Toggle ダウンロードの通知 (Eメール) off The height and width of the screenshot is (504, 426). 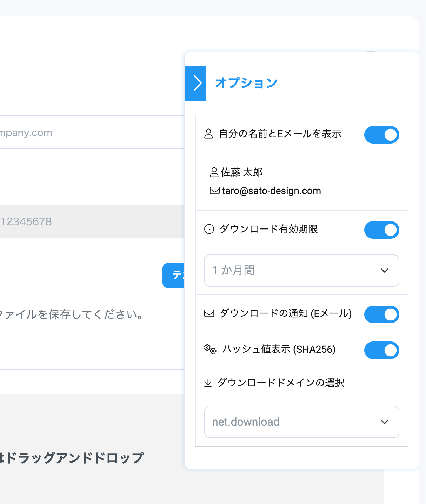tap(382, 314)
